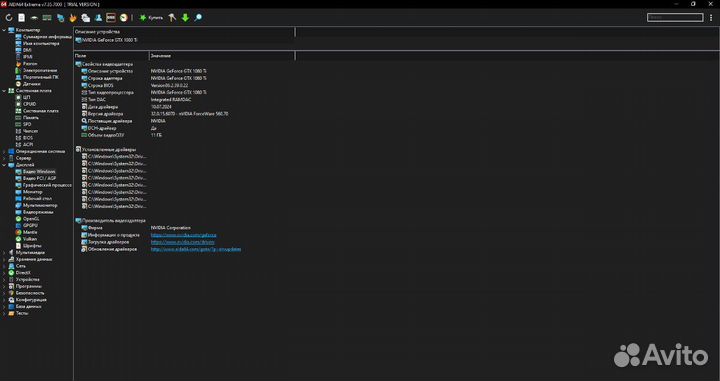This screenshot has width=720, height=381.
Task: Expand the Устройства tree node
Action: 5,280
